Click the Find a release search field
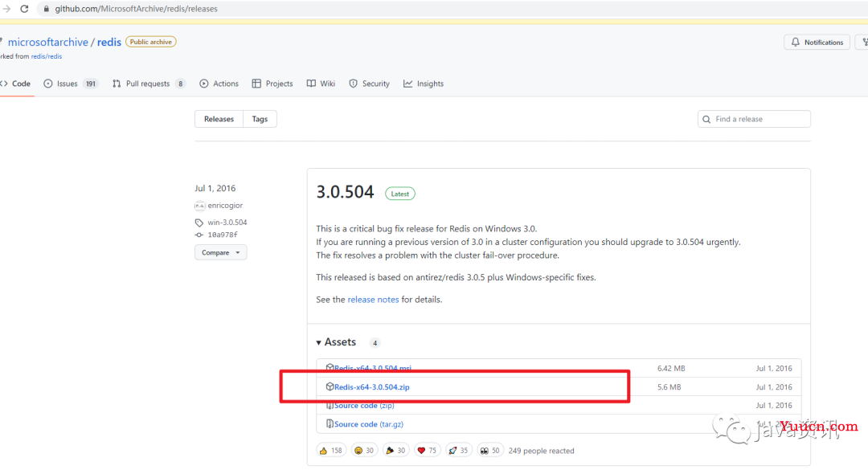 (x=754, y=119)
